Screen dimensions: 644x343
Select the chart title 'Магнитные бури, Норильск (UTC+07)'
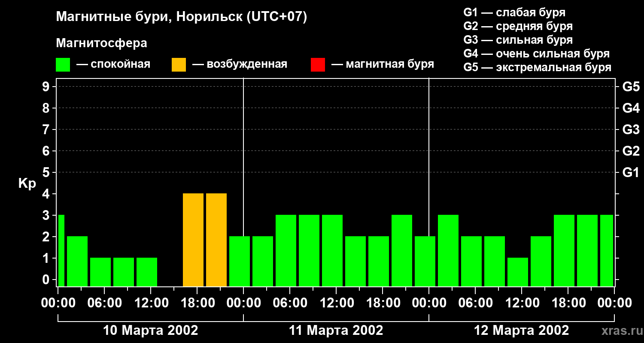(x=182, y=17)
